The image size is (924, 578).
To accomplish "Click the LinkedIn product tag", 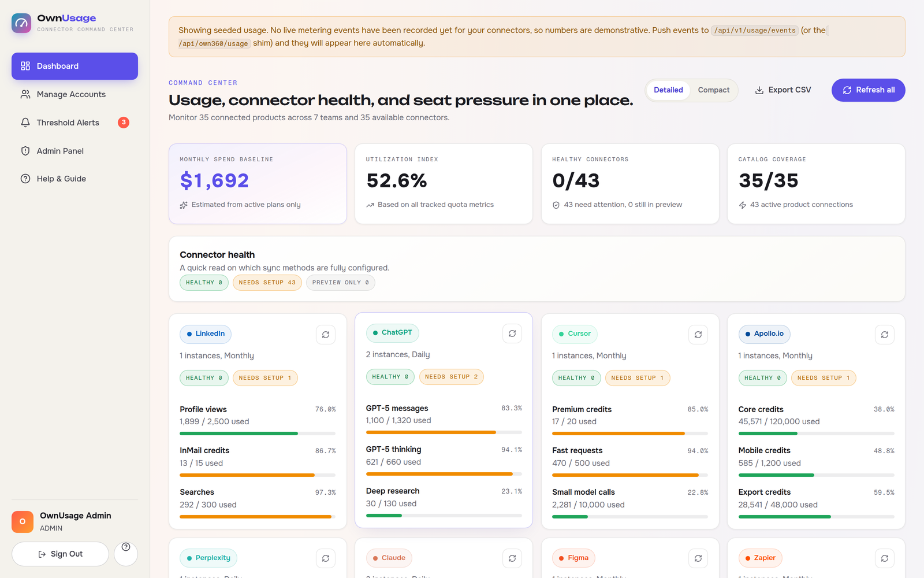I will point(206,334).
